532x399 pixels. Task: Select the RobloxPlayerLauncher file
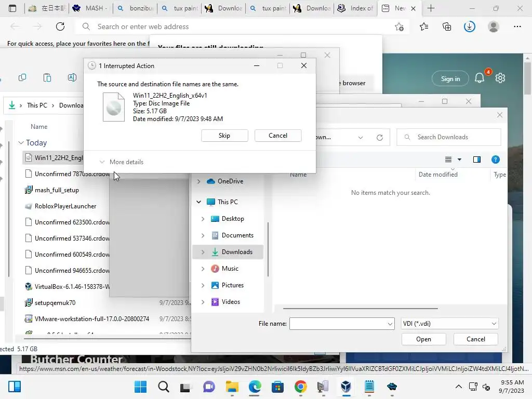click(65, 206)
